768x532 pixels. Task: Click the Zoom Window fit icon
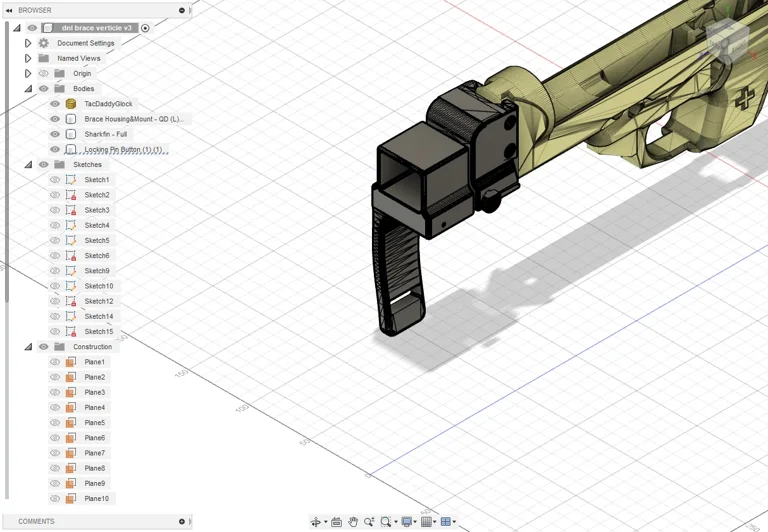(386, 522)
